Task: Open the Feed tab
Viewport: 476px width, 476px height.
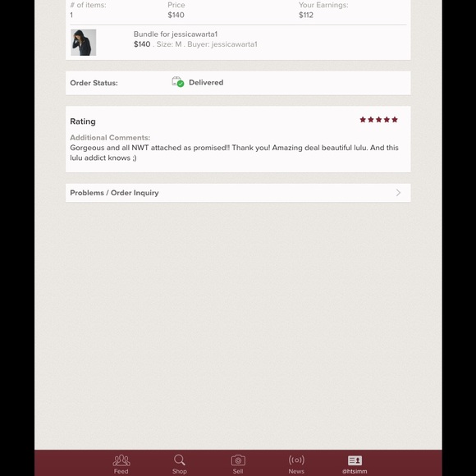Action: 121,464
